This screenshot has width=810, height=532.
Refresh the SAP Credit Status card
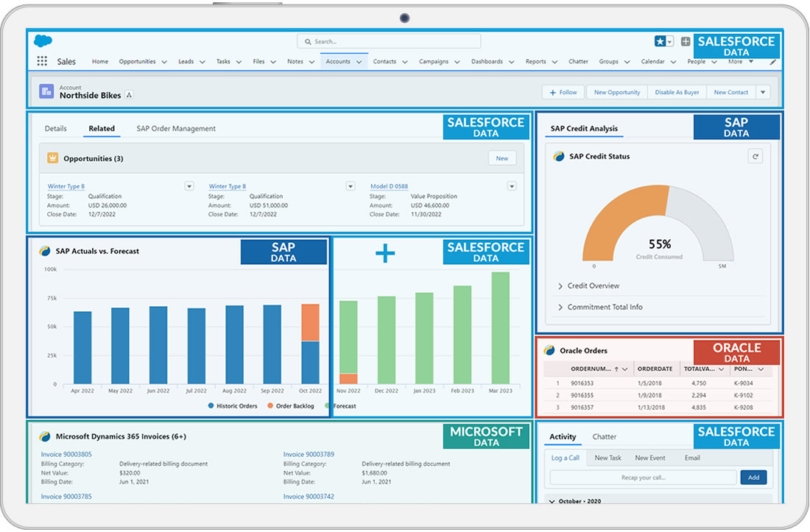coord(755,156)
